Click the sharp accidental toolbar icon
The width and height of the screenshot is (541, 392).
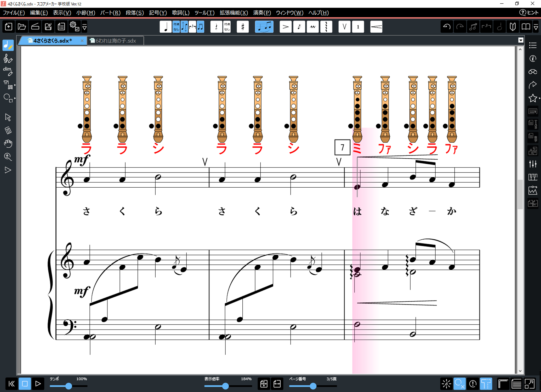[243, 27]
